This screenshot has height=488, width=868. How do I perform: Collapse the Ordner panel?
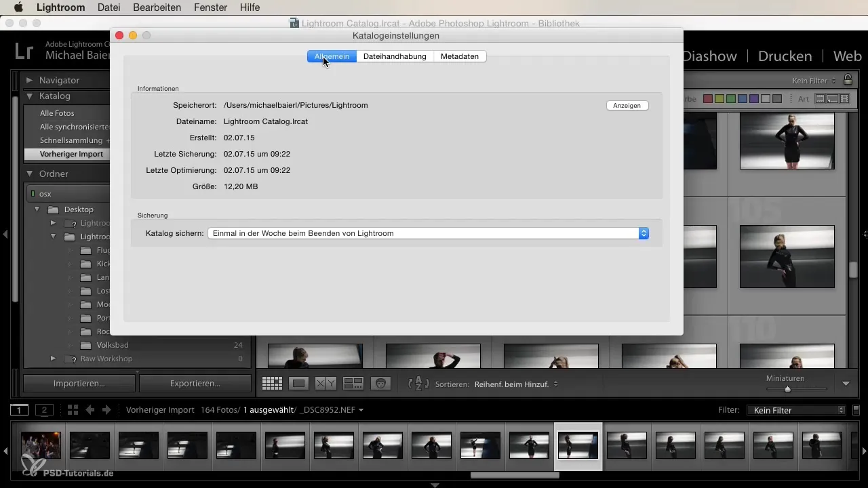tap(29, 174)
